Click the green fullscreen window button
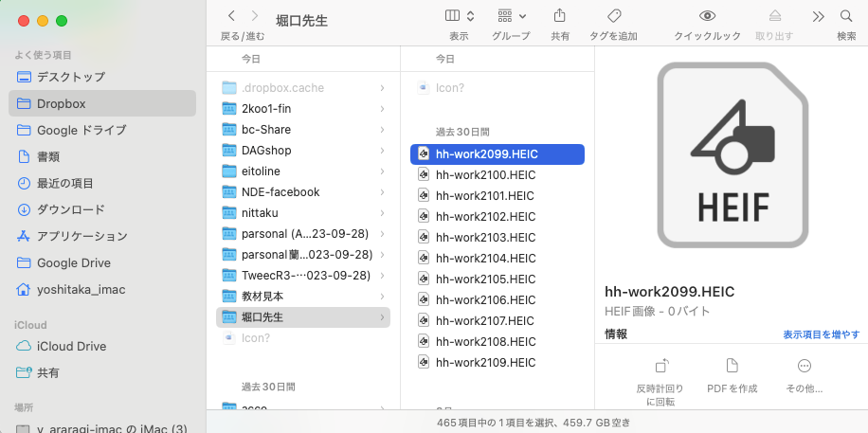 coord(62,21)
